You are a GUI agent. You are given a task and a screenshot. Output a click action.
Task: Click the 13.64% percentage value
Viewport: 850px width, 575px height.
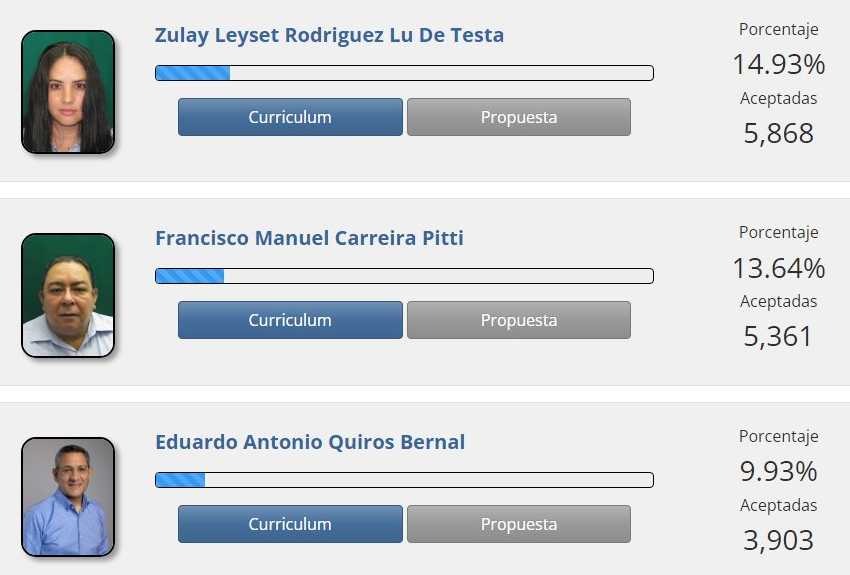[x=779, y=268]
